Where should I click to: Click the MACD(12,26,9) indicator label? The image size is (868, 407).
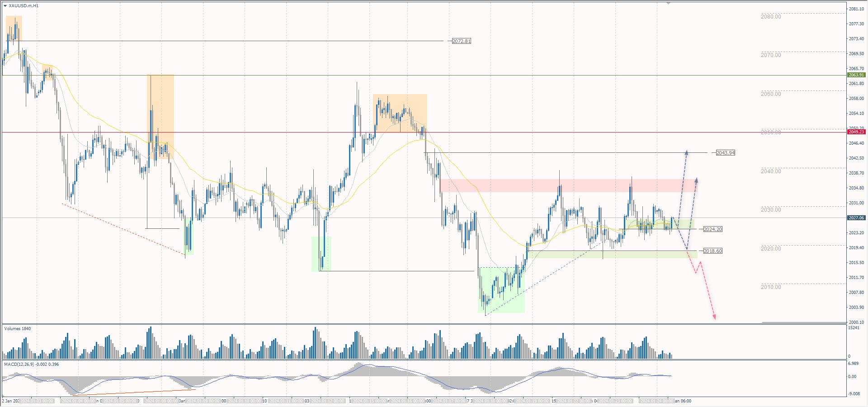pyautogui.click(x=32, y=364)
